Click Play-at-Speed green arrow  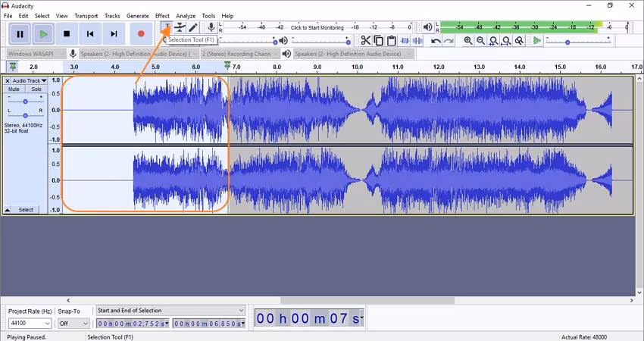[537, 40]
